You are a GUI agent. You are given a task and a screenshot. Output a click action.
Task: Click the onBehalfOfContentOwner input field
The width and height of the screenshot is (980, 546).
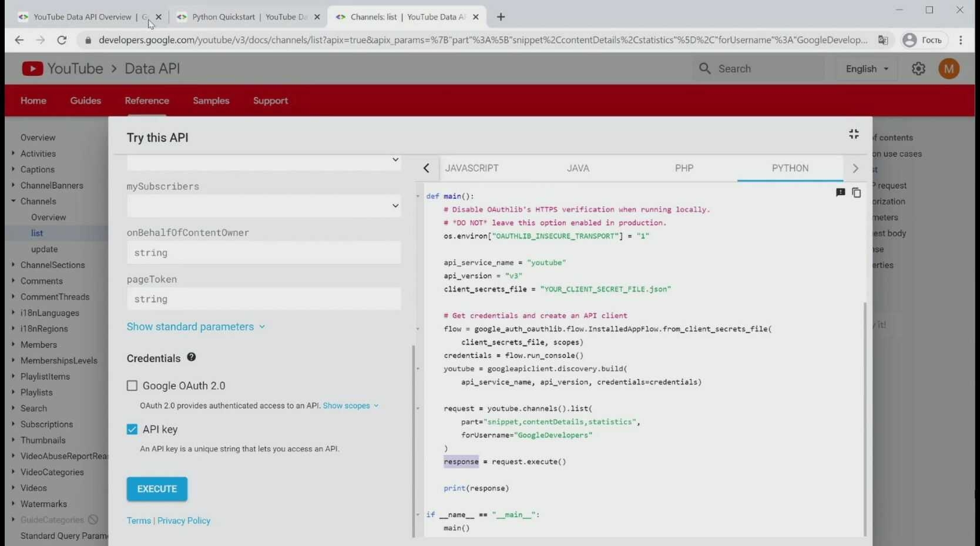[264, 253]
